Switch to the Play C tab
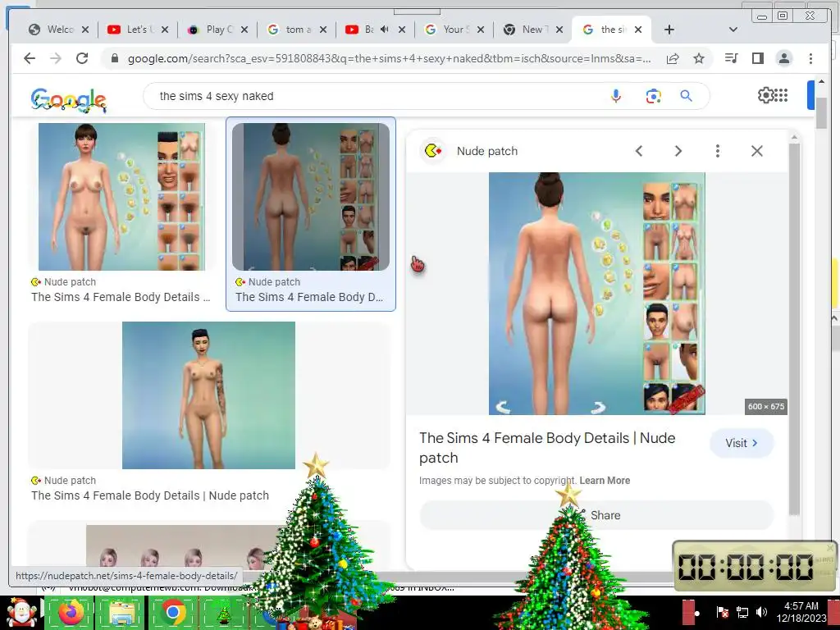The width and height of the screenshot is (840, 630). pos(217,30)
